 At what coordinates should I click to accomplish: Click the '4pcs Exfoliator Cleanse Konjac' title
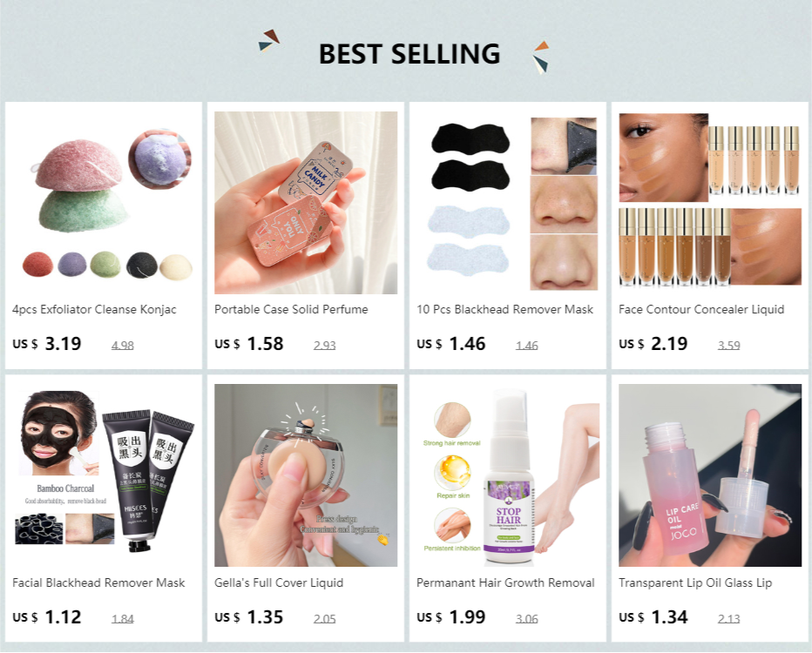(x=94, y=309)
